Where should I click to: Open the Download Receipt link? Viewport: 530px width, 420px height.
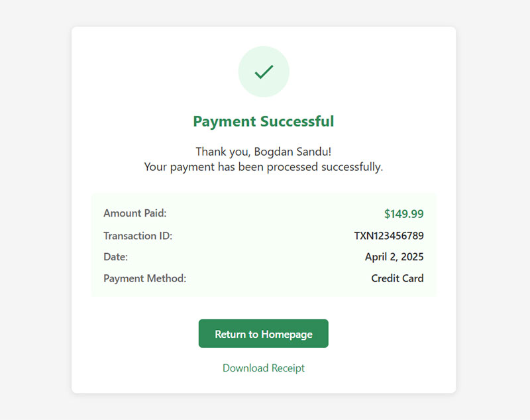pos(263,368)
